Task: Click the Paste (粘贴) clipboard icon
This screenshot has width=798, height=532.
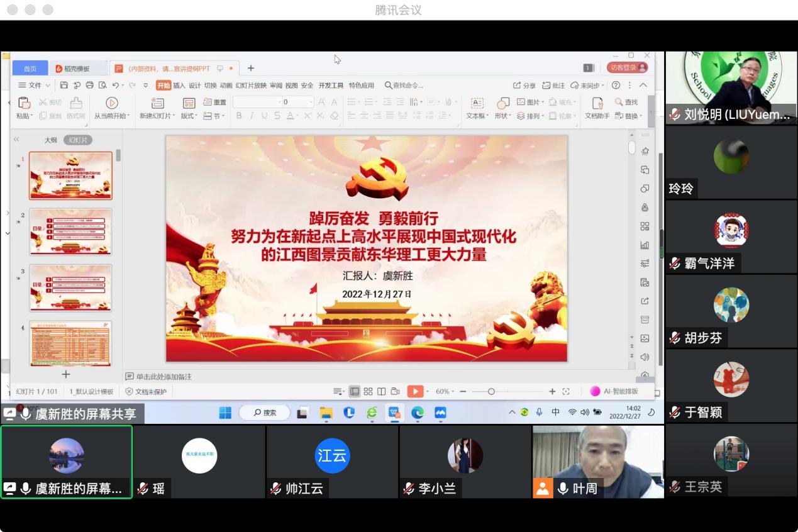Action: pyautogui.click(x=25, y=103)
